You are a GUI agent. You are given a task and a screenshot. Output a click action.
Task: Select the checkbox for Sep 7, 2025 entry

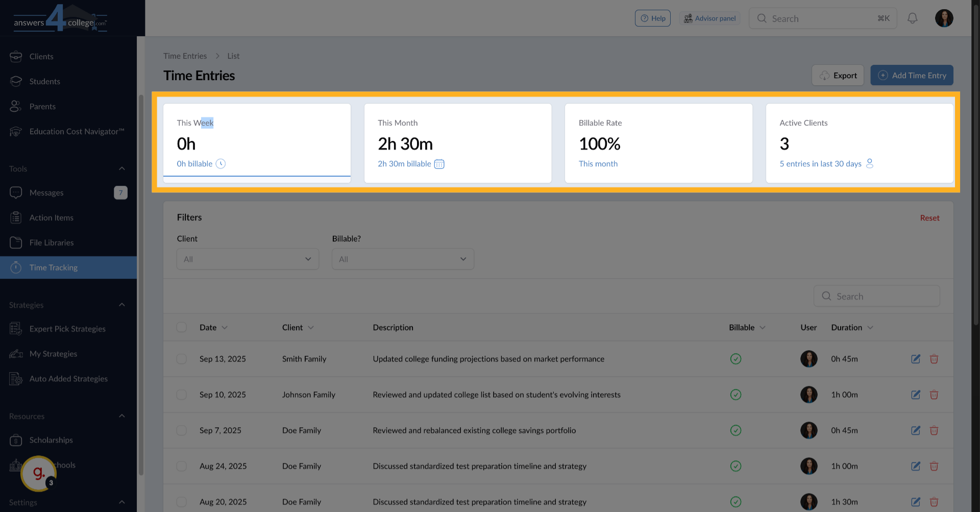pyautogui.click(x=181, y=430)
